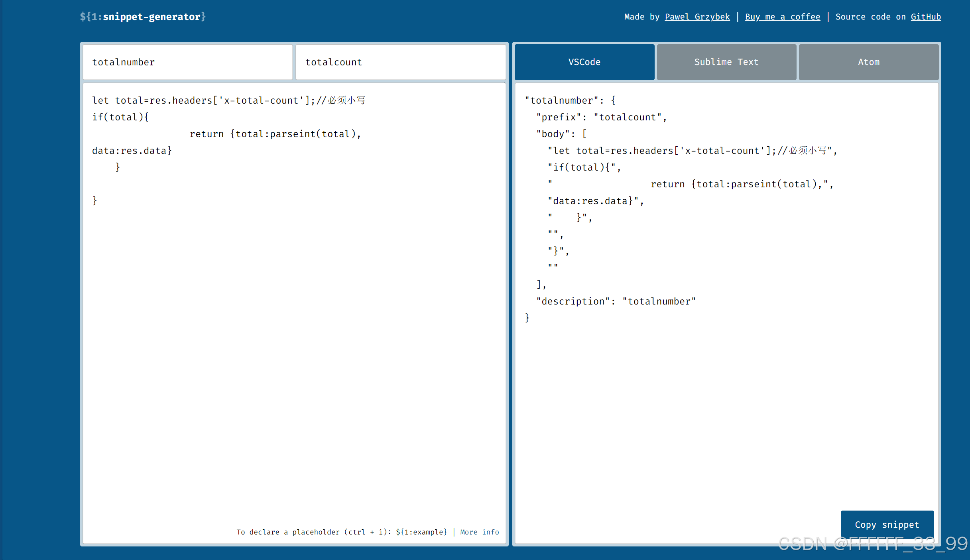Switch to the VSCode tab
Screen dimensions: 970x560
(584, 62)
